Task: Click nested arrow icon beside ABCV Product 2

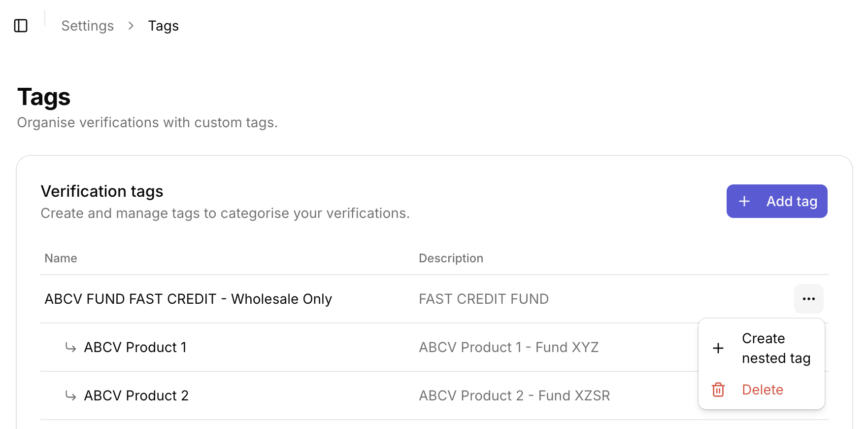Action: 71,396
